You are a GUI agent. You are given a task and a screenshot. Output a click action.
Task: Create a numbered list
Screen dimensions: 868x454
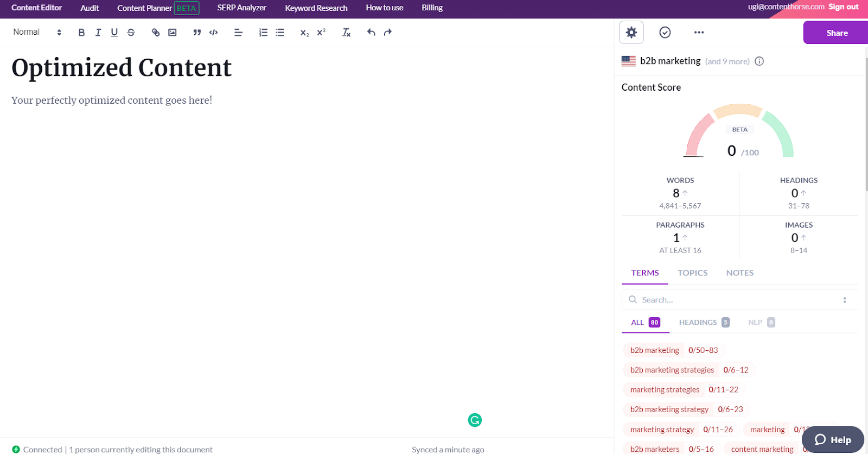click(x=263, y=33)
